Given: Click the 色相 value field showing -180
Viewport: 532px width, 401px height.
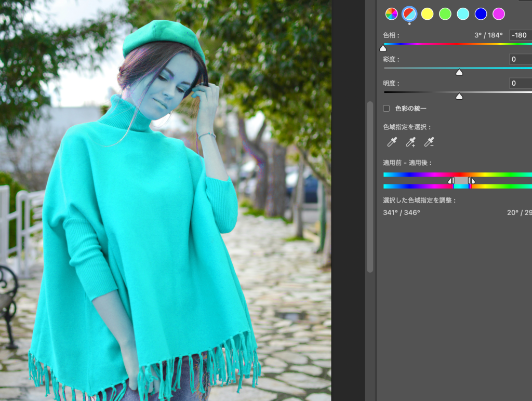Looking at the screenshot, I should [520, 35].
